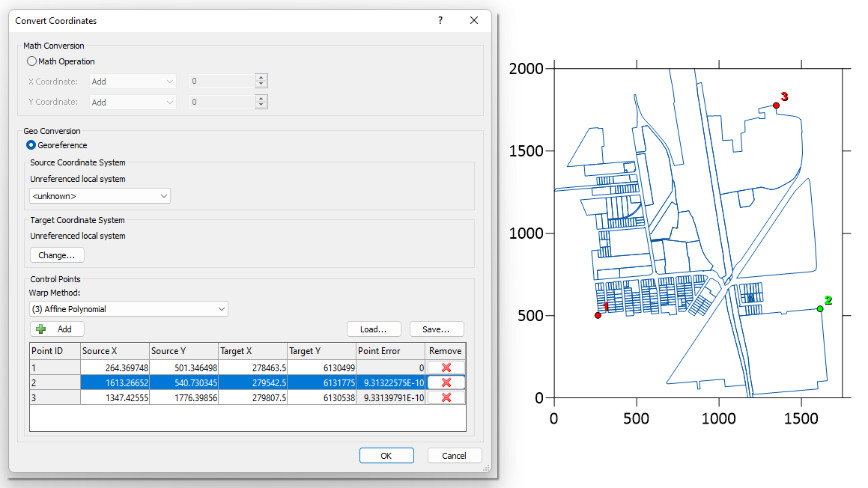
Task: Load control points from a file
Action: tap(374, 329)
